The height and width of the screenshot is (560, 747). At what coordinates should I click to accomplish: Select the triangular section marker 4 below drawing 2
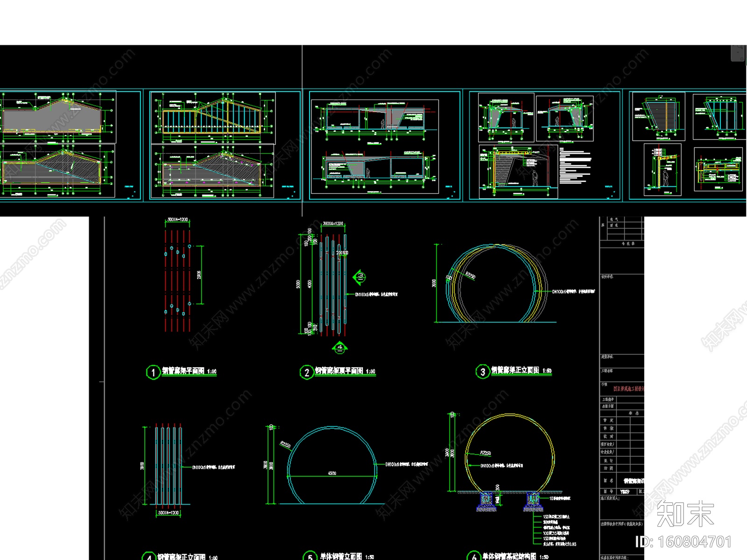(340, 348)
